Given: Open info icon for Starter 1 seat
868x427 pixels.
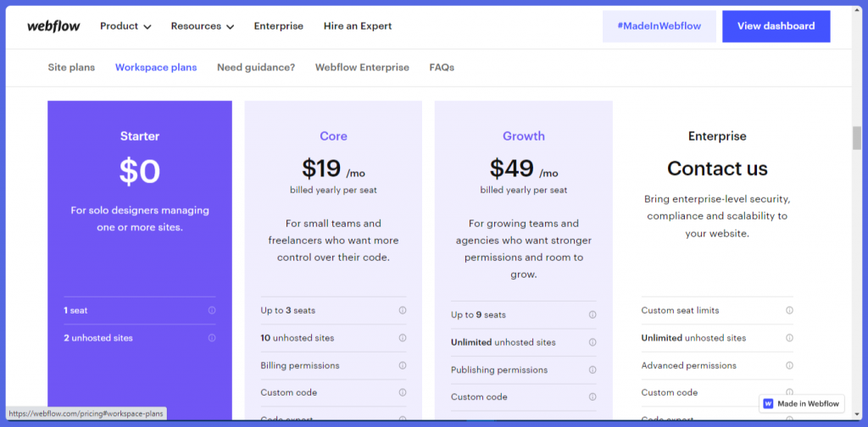Looking at the screenshot, I should tap(211, 310).
